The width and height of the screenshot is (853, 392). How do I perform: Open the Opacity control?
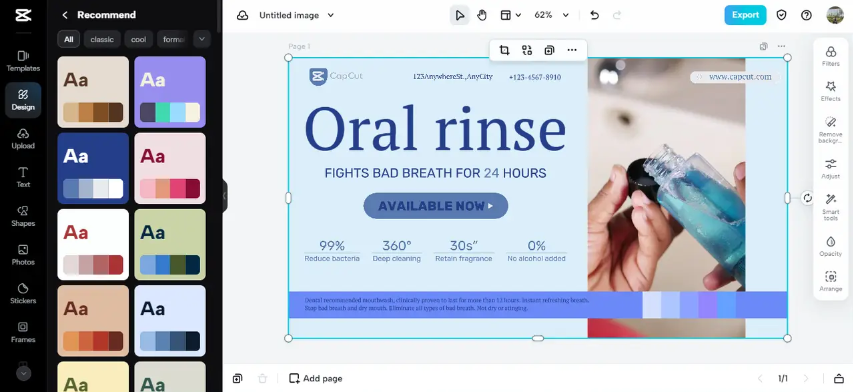click(830, 246)
